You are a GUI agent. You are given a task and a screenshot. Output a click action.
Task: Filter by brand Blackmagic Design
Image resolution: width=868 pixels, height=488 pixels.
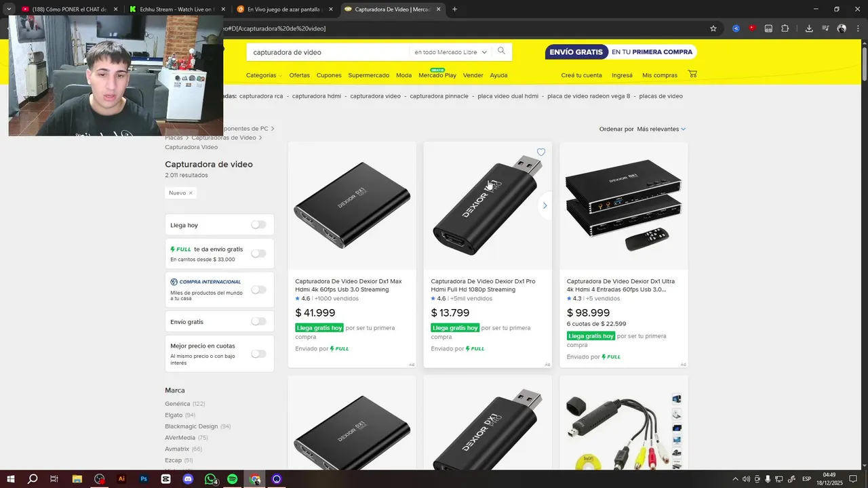191,426
